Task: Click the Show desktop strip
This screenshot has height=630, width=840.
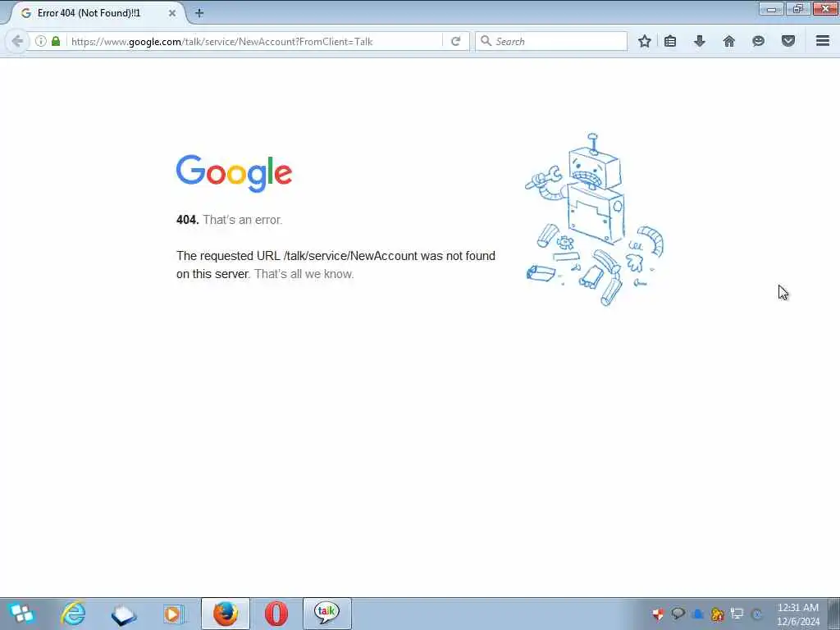Action: coord(834,614)
